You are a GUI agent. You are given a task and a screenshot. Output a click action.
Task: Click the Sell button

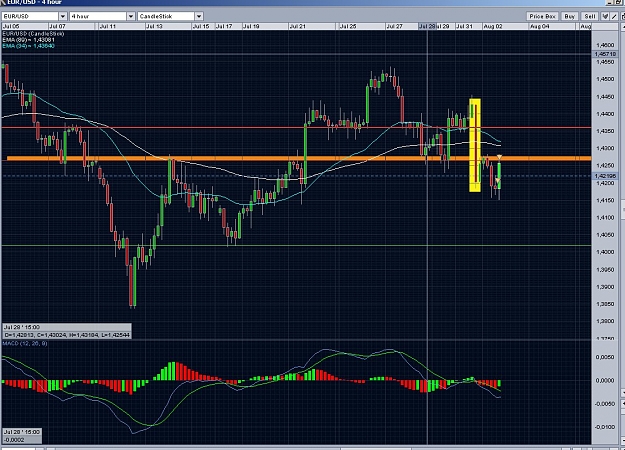coord(590,16)
